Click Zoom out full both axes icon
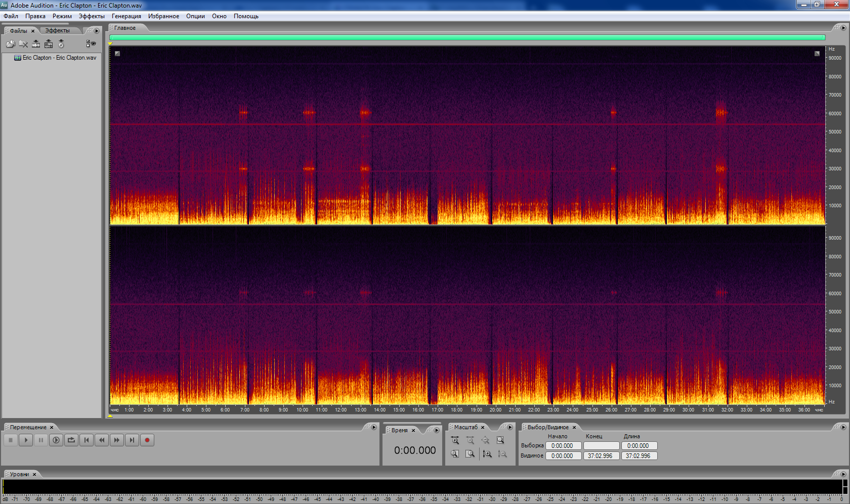The height and width of the screenshot is (504, 850). click(485, 440)
